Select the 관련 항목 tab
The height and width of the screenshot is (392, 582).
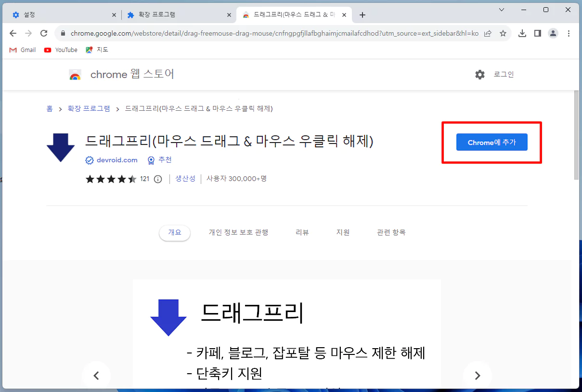click(391, 233)
